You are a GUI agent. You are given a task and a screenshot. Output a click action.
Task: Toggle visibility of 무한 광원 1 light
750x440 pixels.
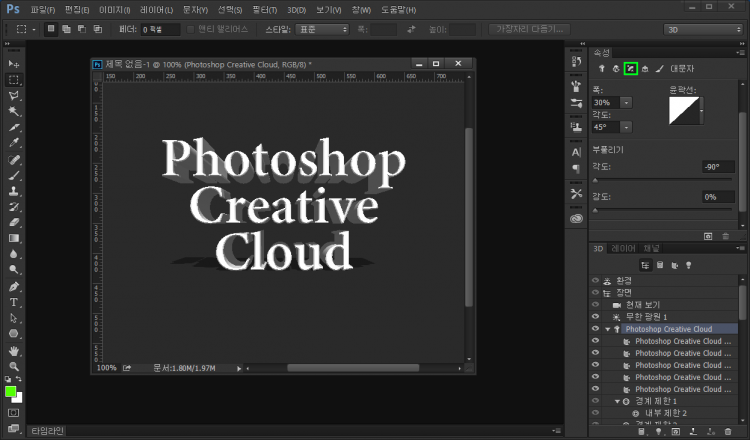[x=595, y=317]
